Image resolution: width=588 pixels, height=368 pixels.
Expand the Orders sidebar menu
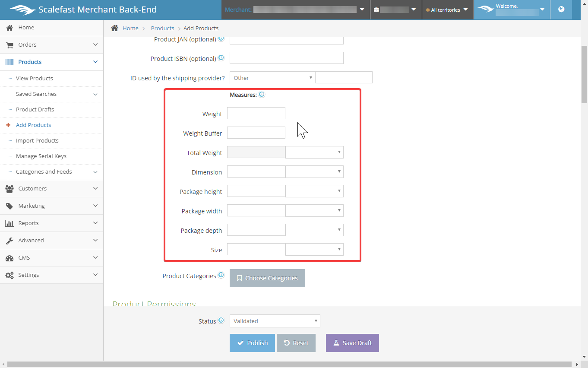pos(51,45)
